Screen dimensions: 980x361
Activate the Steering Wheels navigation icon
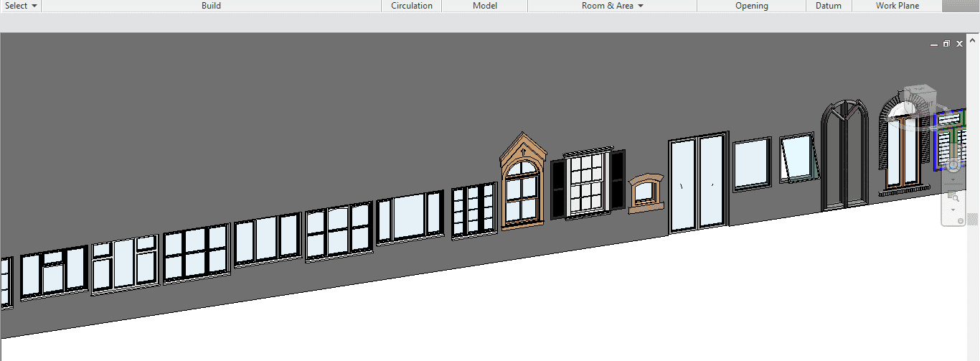click(x=953, y=166)
